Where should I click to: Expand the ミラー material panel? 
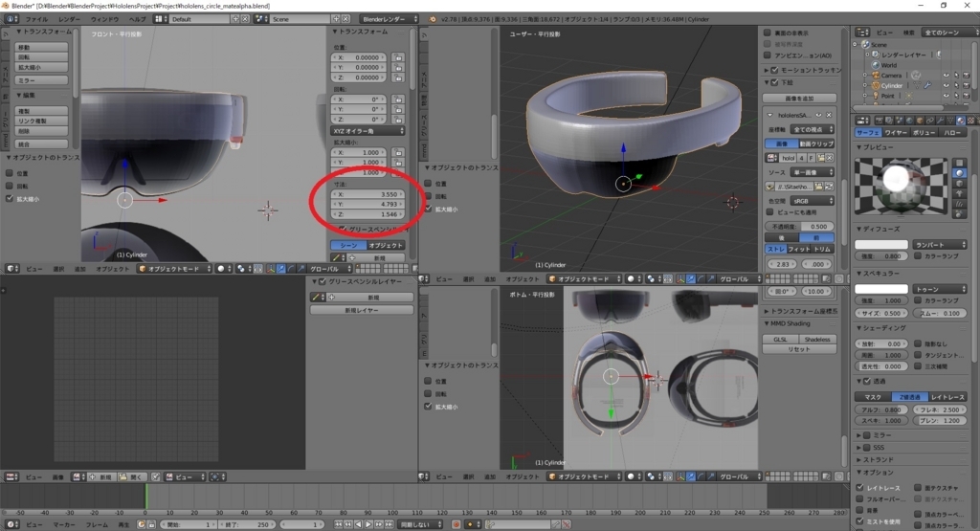pyautogui.click(x=858, y=435)
